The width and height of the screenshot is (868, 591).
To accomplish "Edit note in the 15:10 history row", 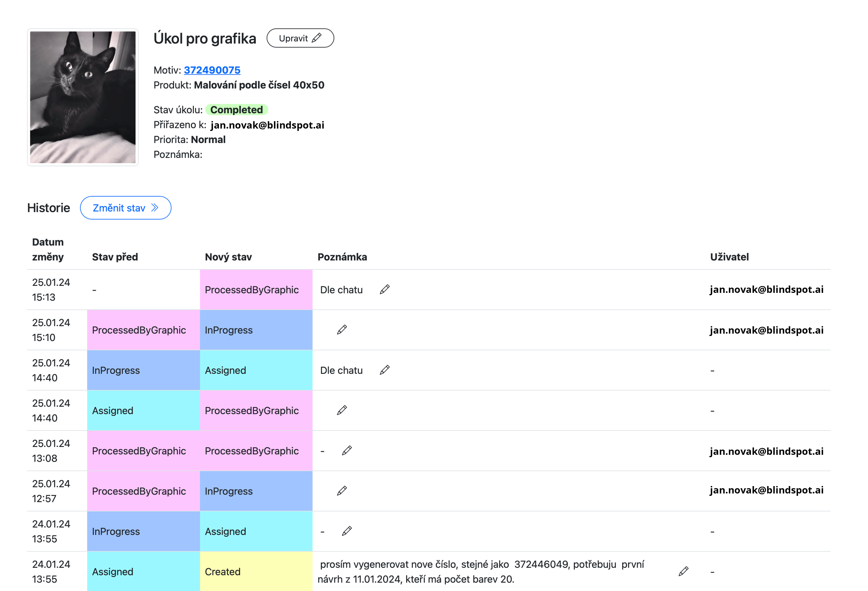I will (342, 330).
